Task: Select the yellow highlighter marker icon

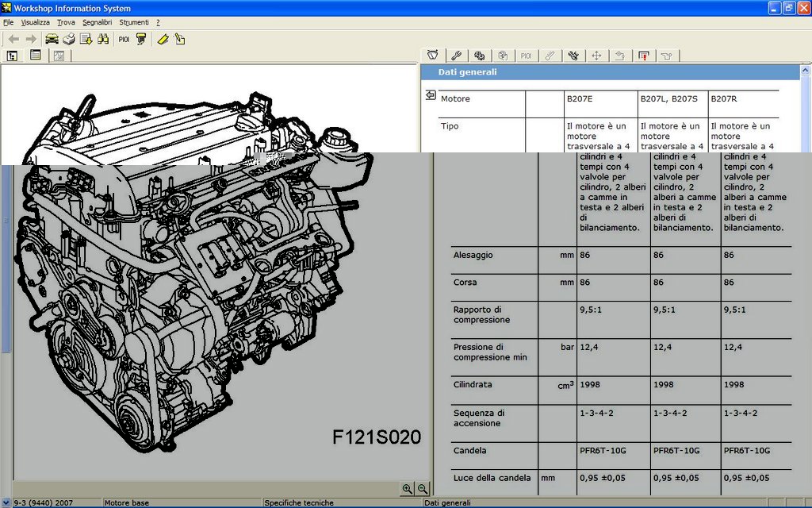Action: pyautogui.click(x=163, y=39)
